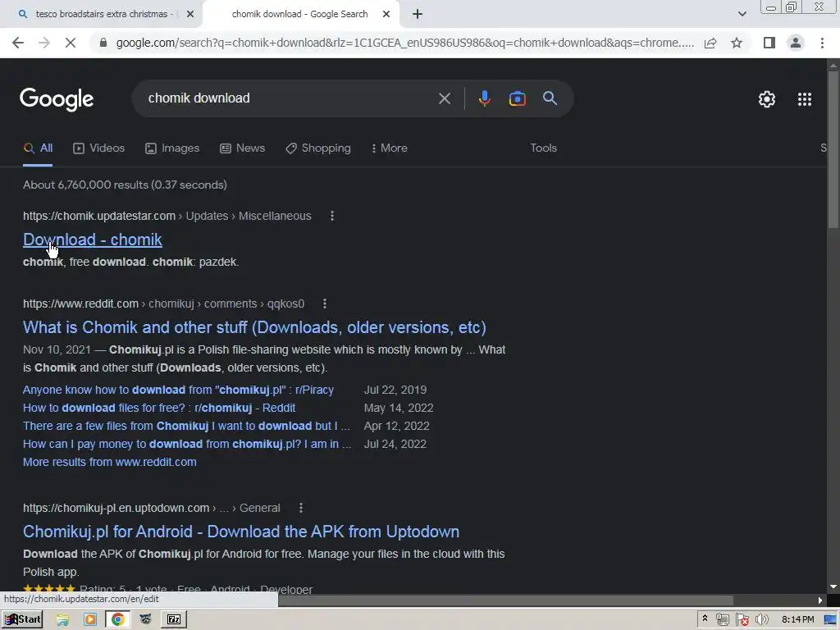Go to Google homepage logo

(57, 99)
